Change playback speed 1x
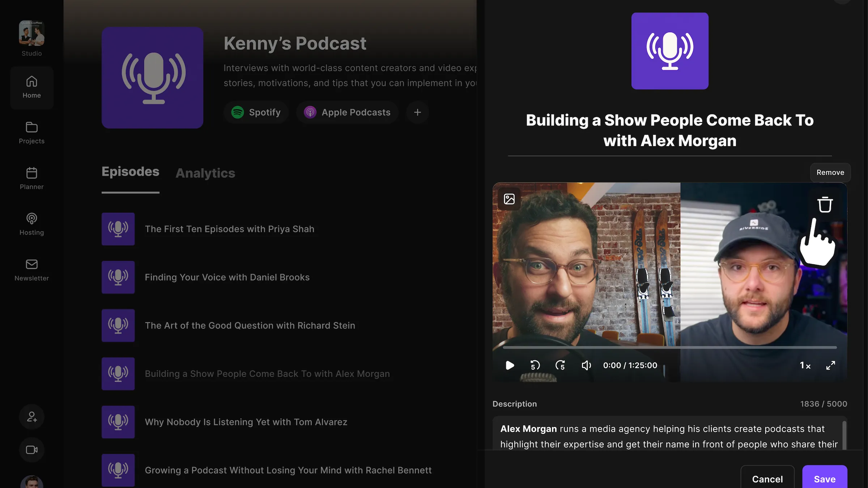Image resolution: width=868 pixels, height=488 pixels. click(x=805, y=365)
